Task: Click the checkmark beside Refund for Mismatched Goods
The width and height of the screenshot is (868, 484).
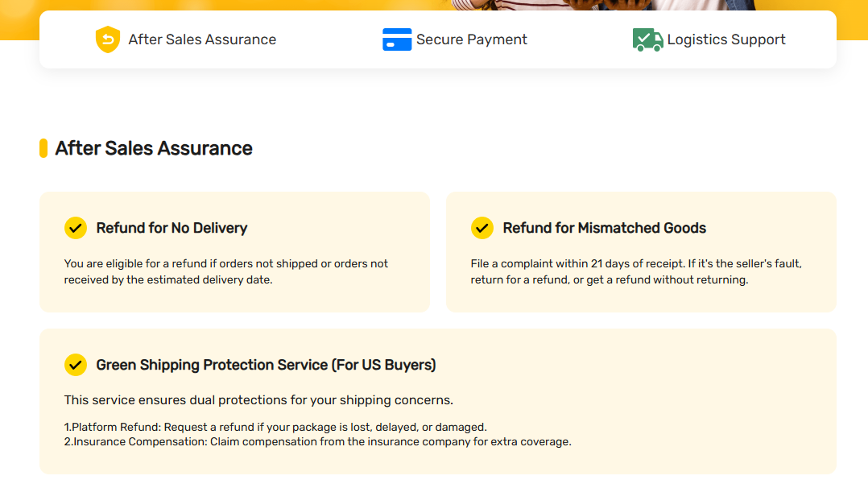Action: click(482, 228)
